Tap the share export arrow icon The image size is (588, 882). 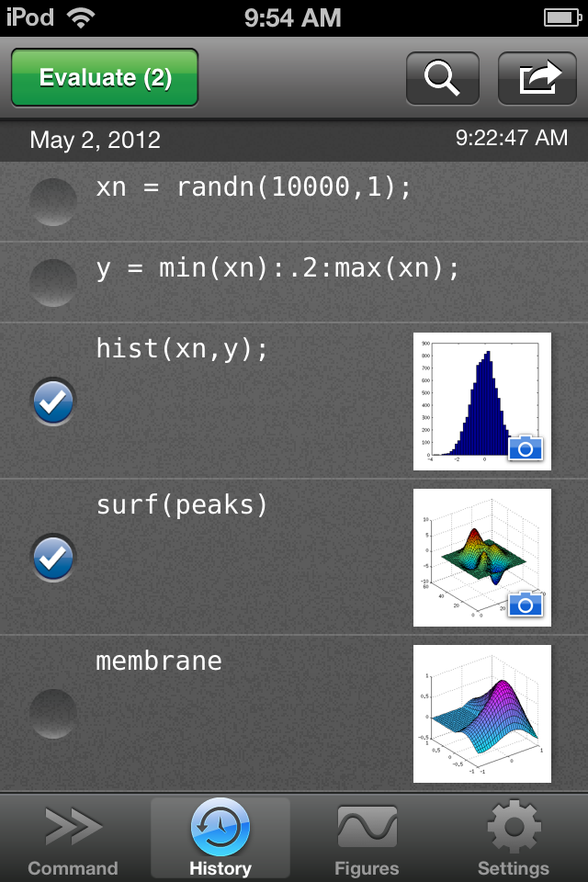[x=537, y=79]
